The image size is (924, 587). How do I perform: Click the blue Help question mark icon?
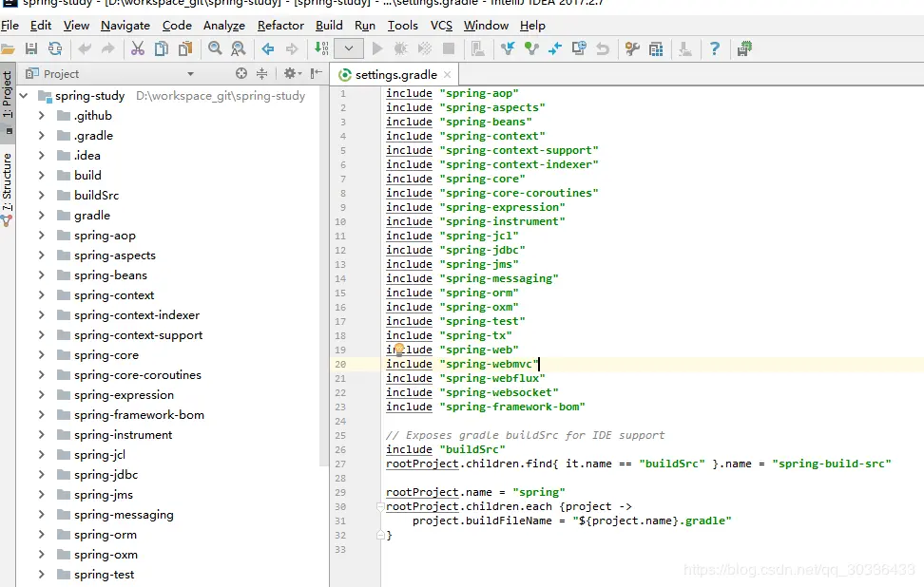pos(715,48)
